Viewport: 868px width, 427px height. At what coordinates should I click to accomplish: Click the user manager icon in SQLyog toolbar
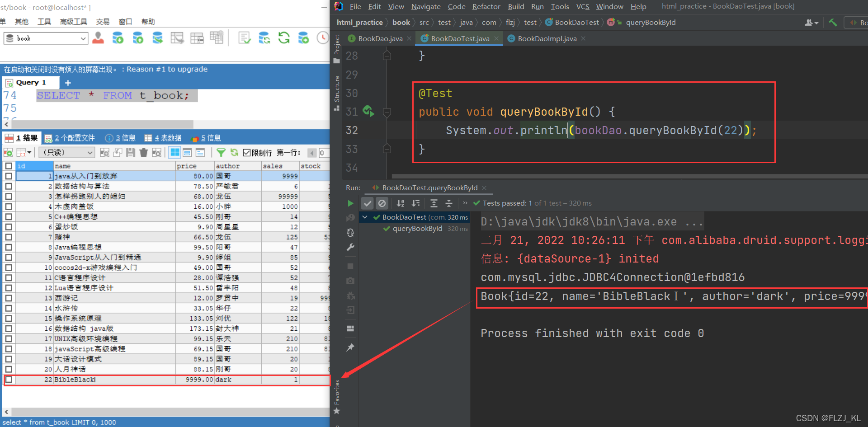tap(98, 38)
